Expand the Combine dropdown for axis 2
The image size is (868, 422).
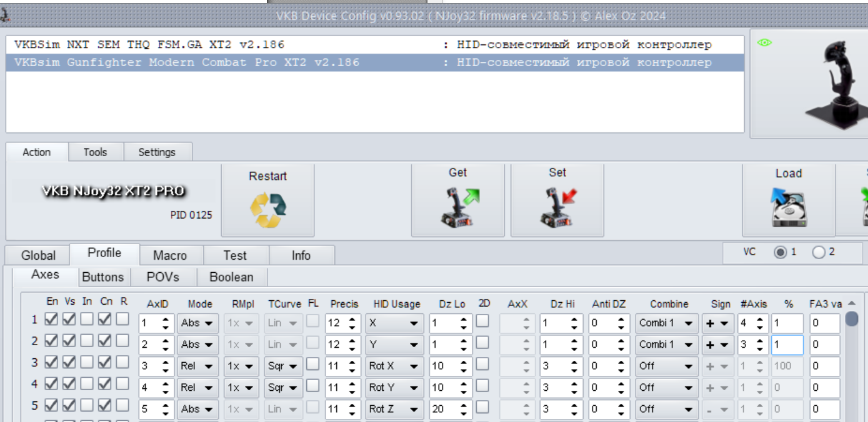point(666,345)
